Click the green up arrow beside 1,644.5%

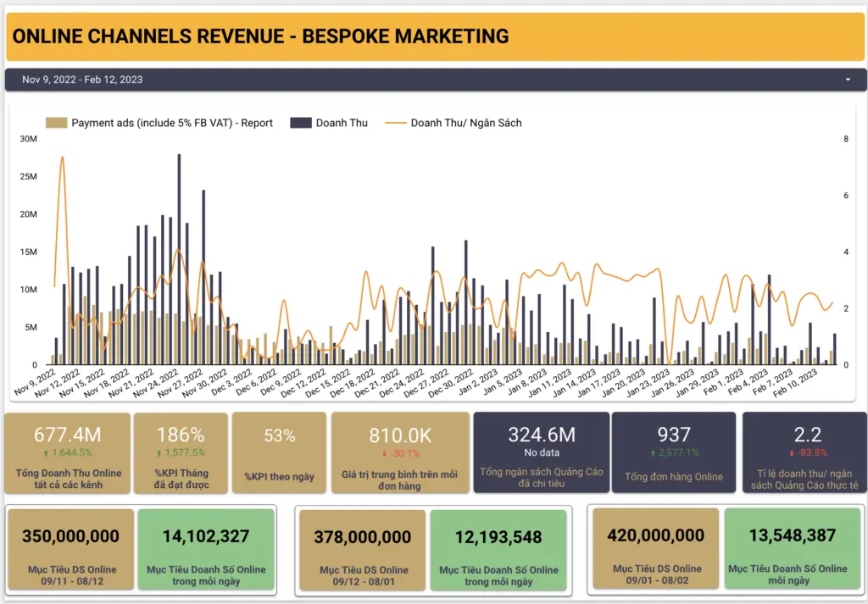[x=46, y=453]
